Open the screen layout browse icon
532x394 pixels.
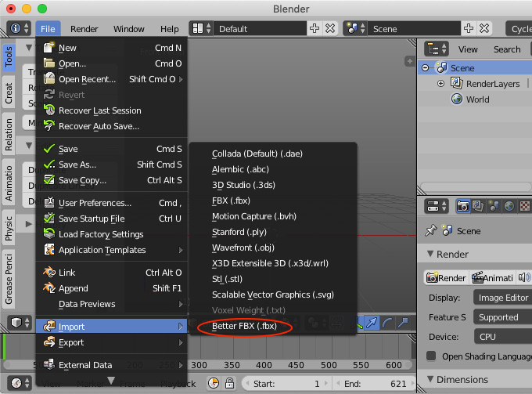tap(202, 28)
